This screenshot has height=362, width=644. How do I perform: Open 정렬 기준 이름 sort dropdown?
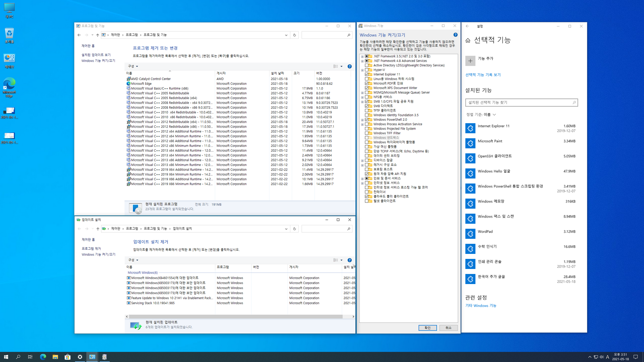481,115
